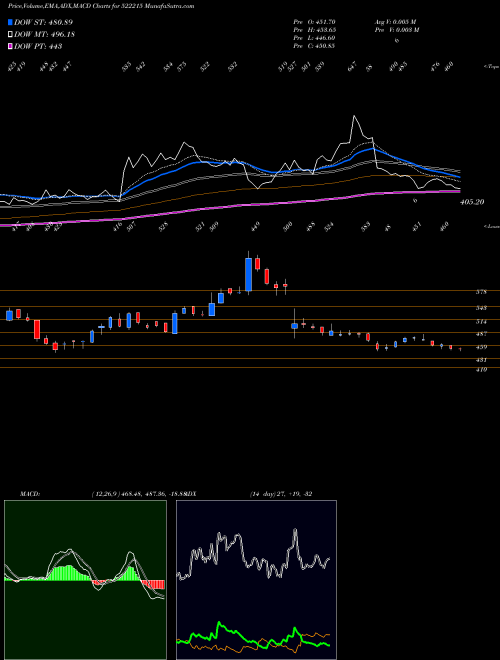Screen dimensions: 500x660
Task: Click the chart title mentioning MunafaSutra.com
Action: pyautogui.click(x=101, y=7)
